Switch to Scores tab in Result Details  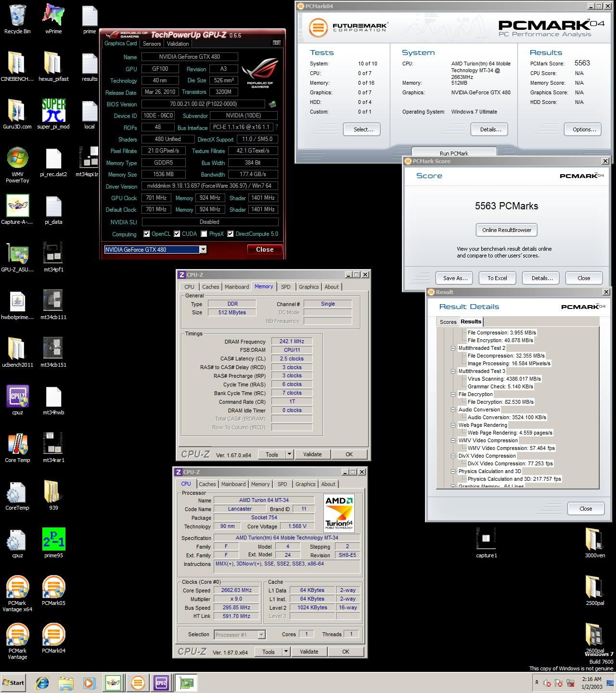point(448,322)
